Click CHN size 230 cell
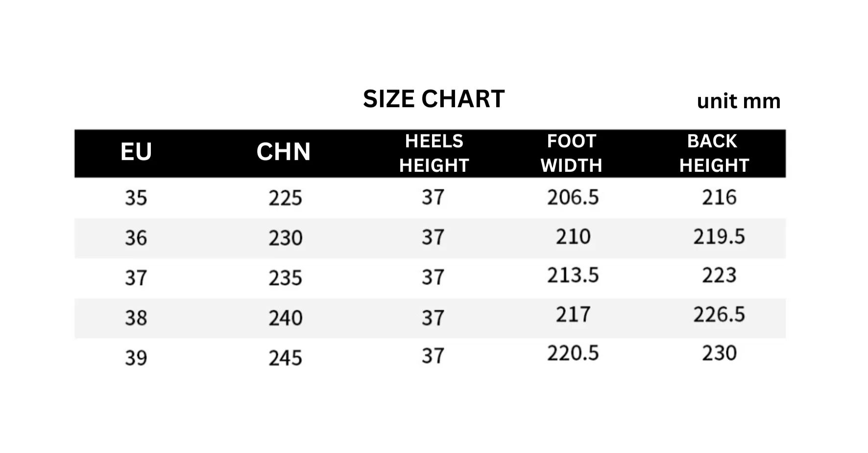 point(286,238)
